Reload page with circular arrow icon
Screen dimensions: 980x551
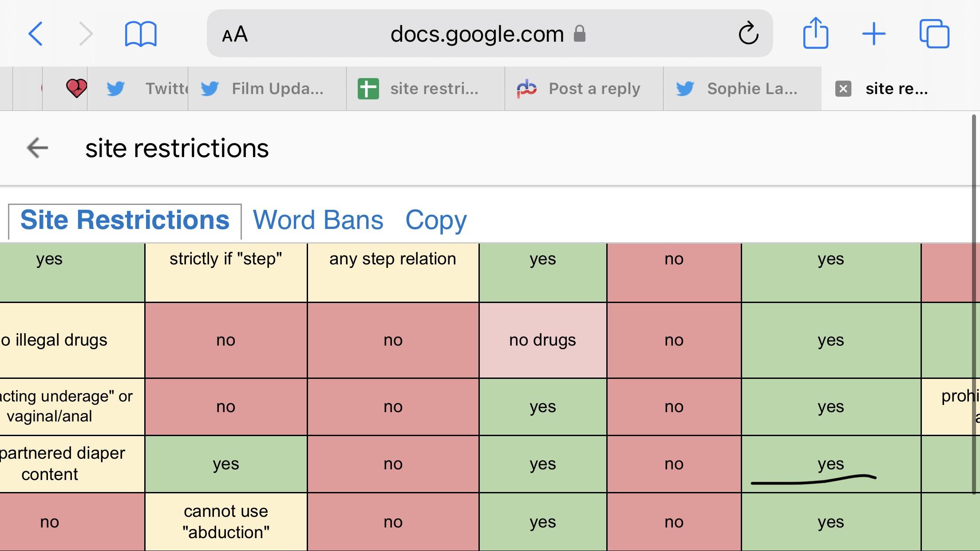(748, 34)
